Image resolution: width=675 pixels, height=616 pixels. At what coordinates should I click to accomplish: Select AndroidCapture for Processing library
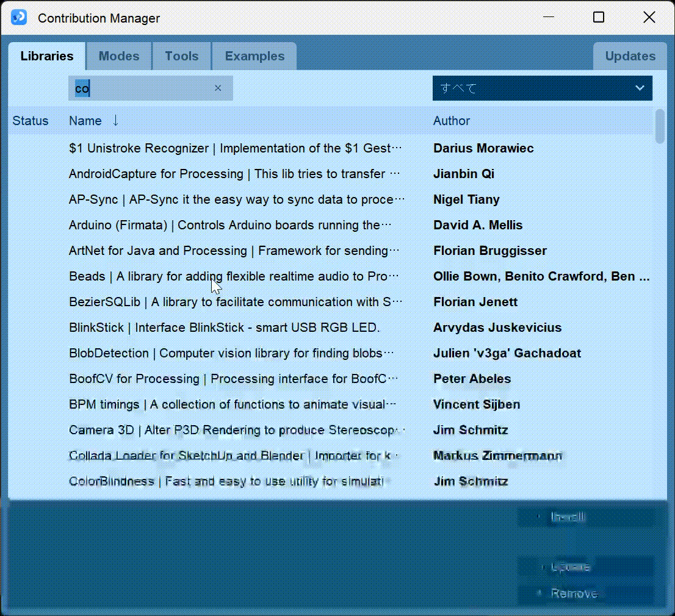[x=331, y=174]
